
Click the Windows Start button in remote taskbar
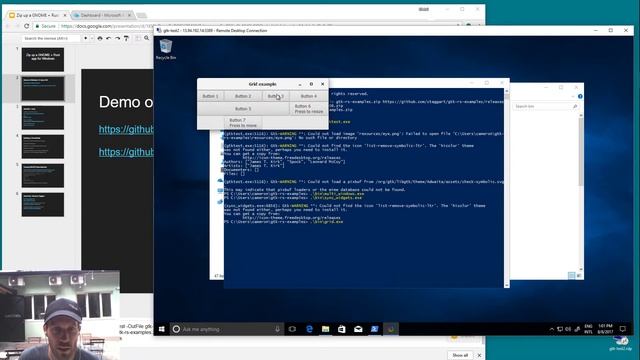(162, 329)
